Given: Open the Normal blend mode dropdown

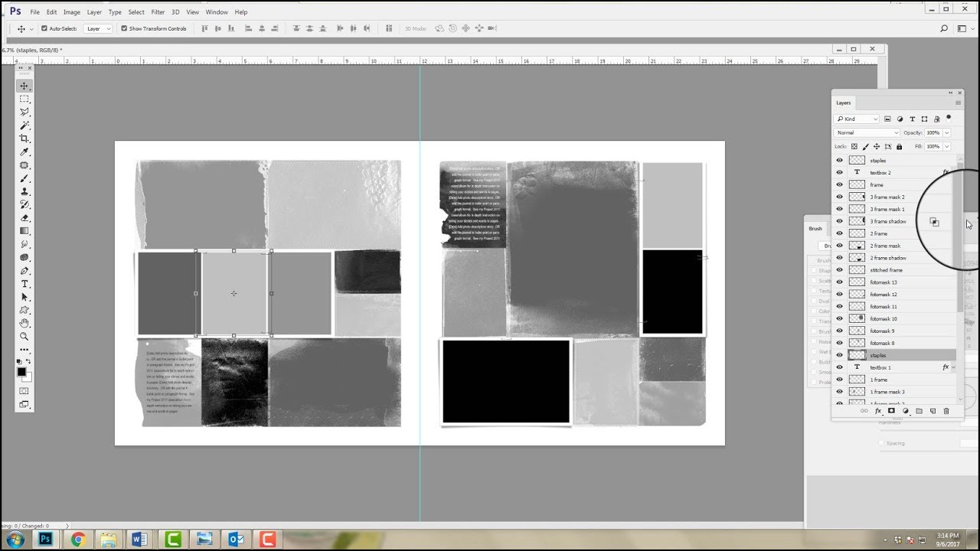Looking at the screenshot, I should coord(866,133).
